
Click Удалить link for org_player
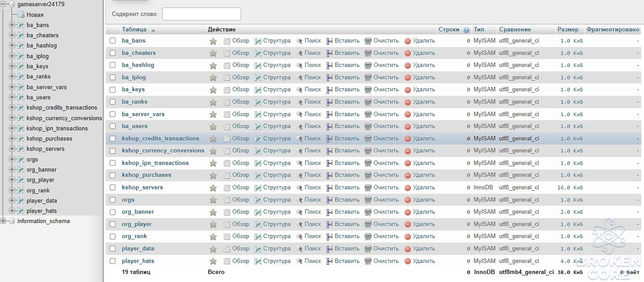(424, 224)
